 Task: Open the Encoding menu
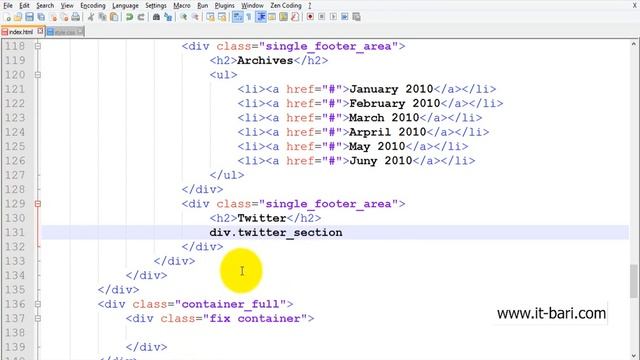click(93, 6)
